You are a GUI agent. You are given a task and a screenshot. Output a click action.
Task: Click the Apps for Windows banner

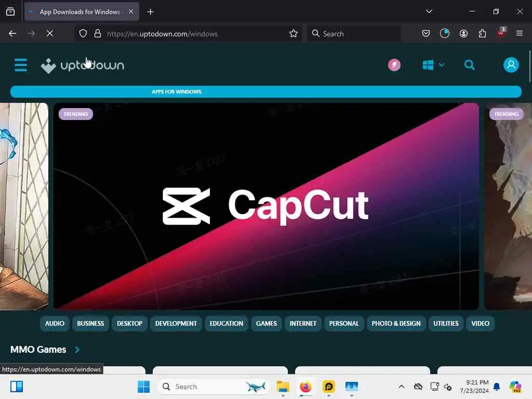tap(265, 91)
